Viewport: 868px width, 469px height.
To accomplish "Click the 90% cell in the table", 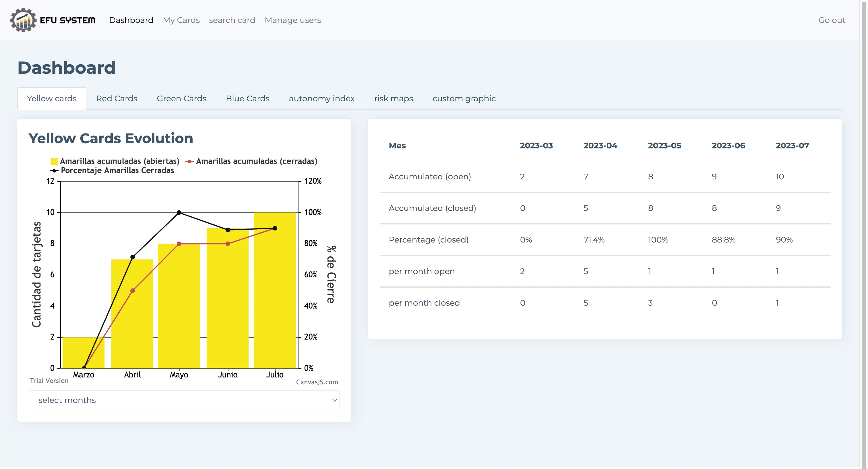I will coord(784,240).
